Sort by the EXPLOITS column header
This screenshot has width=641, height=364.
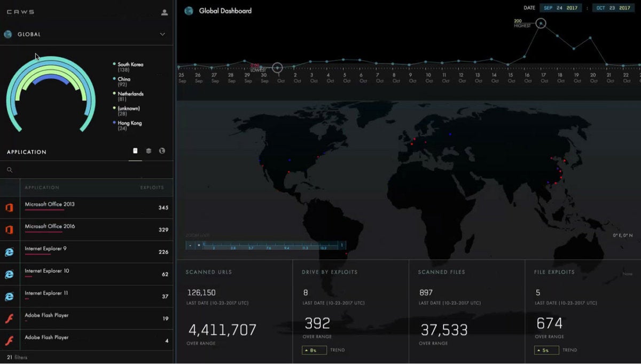(152, 187)
